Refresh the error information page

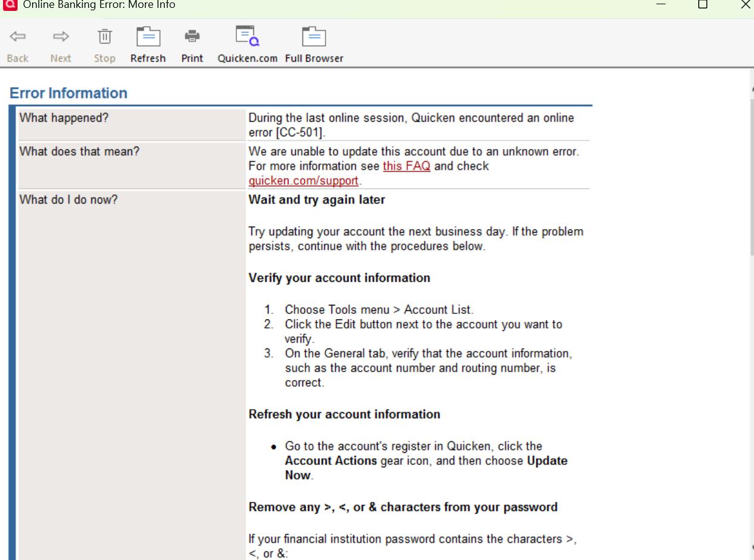click(x=148, y=44)
